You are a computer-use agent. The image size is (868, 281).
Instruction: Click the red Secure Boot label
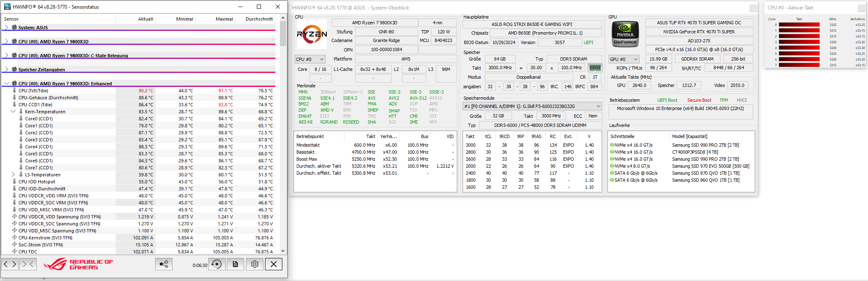[699, 100]
